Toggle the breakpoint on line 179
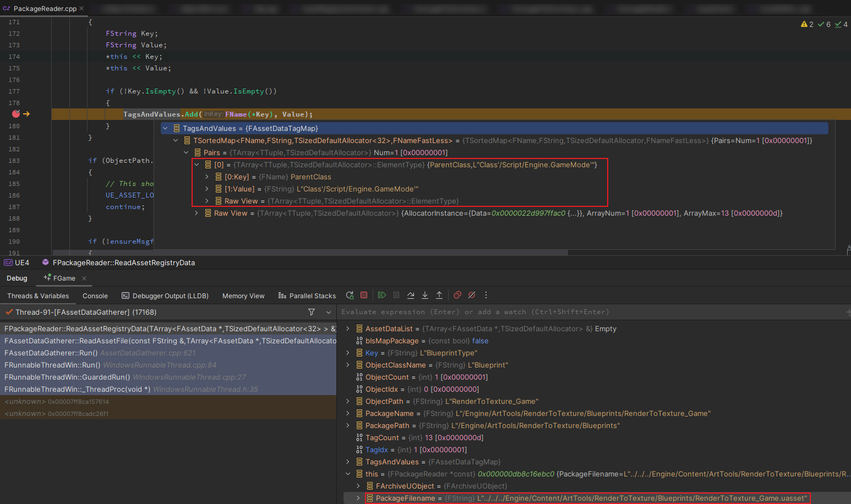This screenshot has width=851, height=504. click(16, 114)
